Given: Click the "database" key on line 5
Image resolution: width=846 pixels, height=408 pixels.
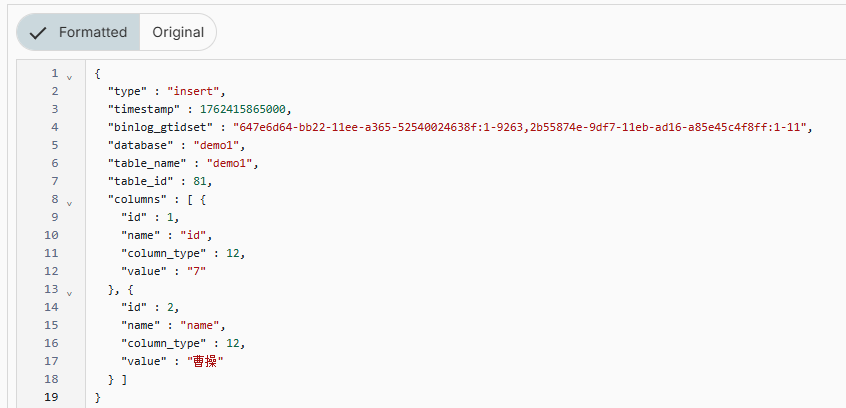Looking at the screenshot, I should pos(140,145).
